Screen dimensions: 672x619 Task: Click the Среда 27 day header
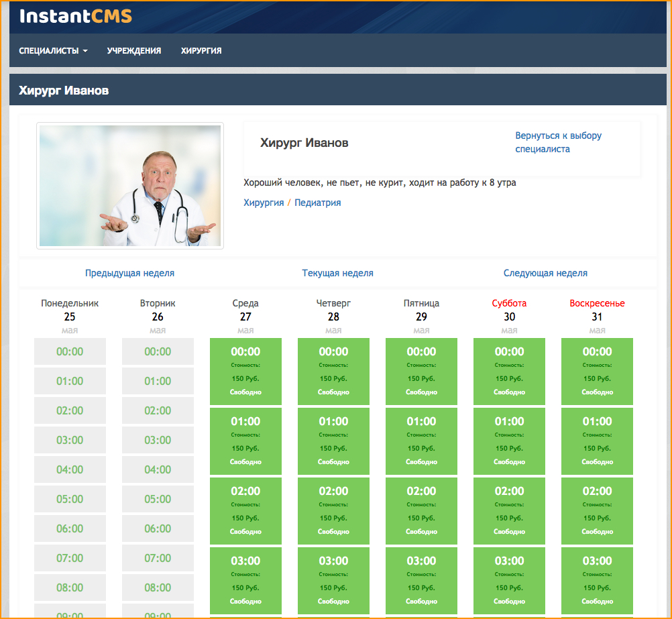click(245, 317)
